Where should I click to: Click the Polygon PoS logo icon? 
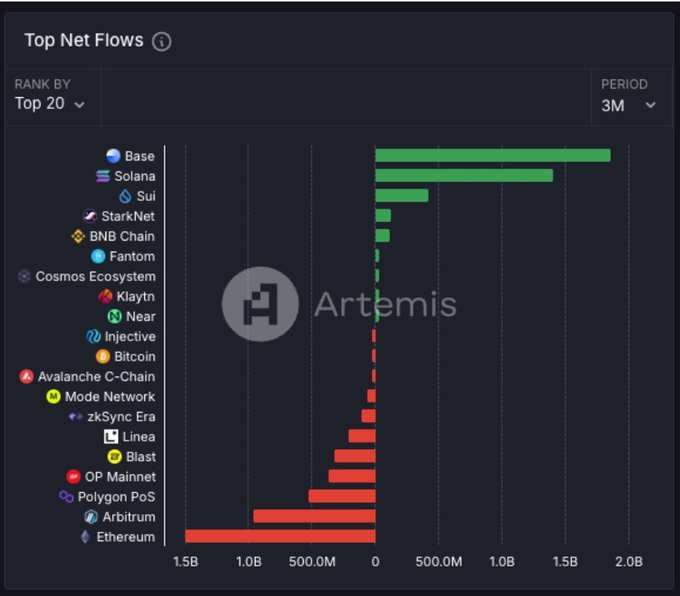[66, 497]
